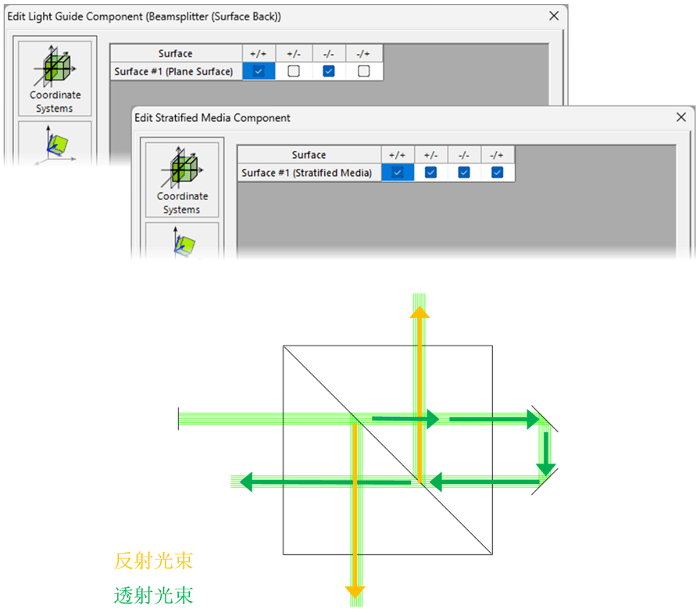Disable -/+ channel for Stratified Media surface

(498, 173)
